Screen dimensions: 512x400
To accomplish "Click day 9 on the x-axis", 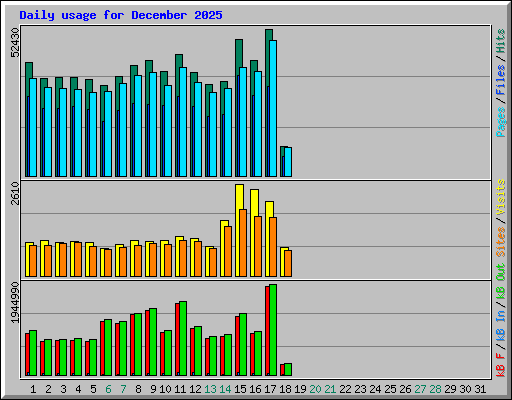I will pos(153,389).
